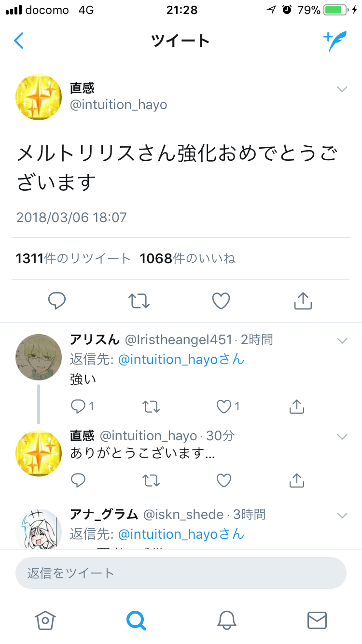Like アリスん's 強い reply
Image resolution: width=362 pixels, height=644 pixels.
[x=224, y=407]
